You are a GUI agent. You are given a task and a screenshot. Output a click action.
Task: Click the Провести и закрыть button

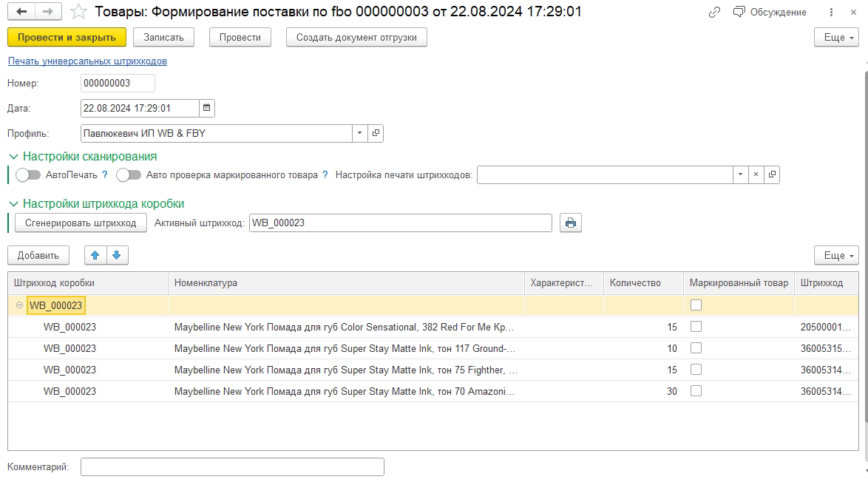click(x=67, y=38)
